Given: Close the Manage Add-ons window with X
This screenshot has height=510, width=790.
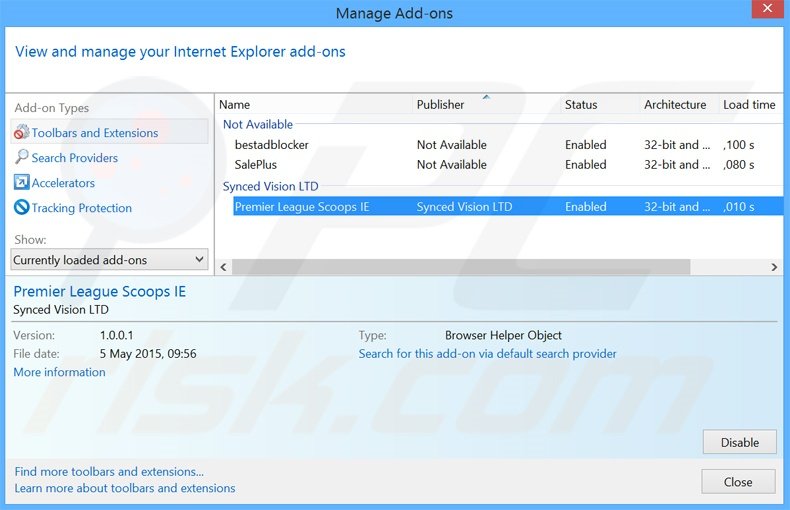Looking at the screenshot, I should tap(767, 9).
